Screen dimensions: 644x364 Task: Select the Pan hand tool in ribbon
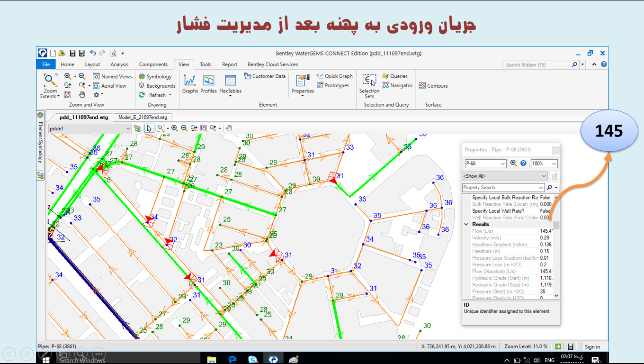pyautogui.click(x=82, y=95)
